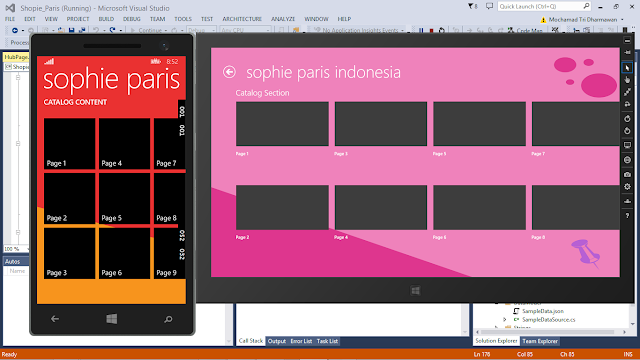
Task: Click Stop Debugging red square
Action: 431,30
